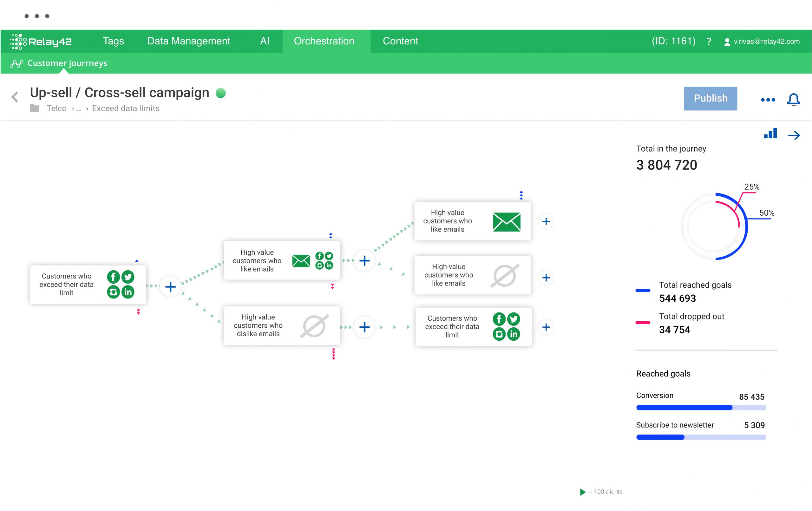Screen dimensions: 812x511
Task: Open the Content menu
Action: click(400, 41)
